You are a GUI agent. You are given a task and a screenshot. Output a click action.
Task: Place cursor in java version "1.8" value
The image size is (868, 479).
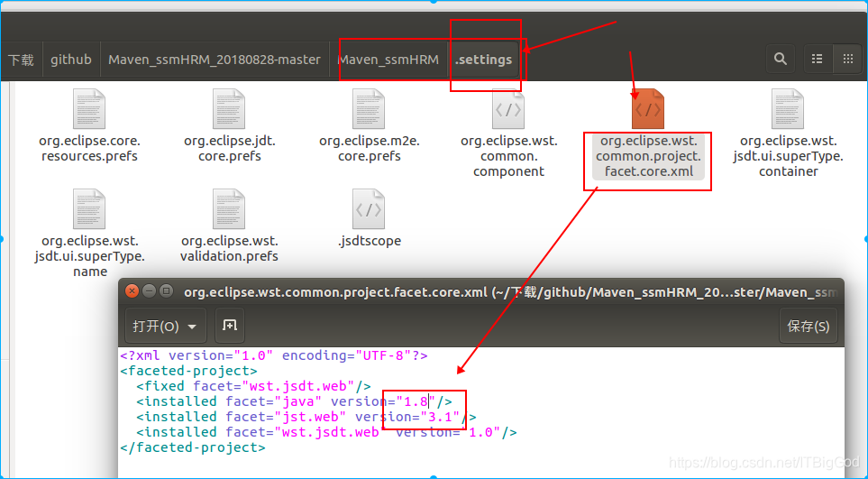coord(416,401)
